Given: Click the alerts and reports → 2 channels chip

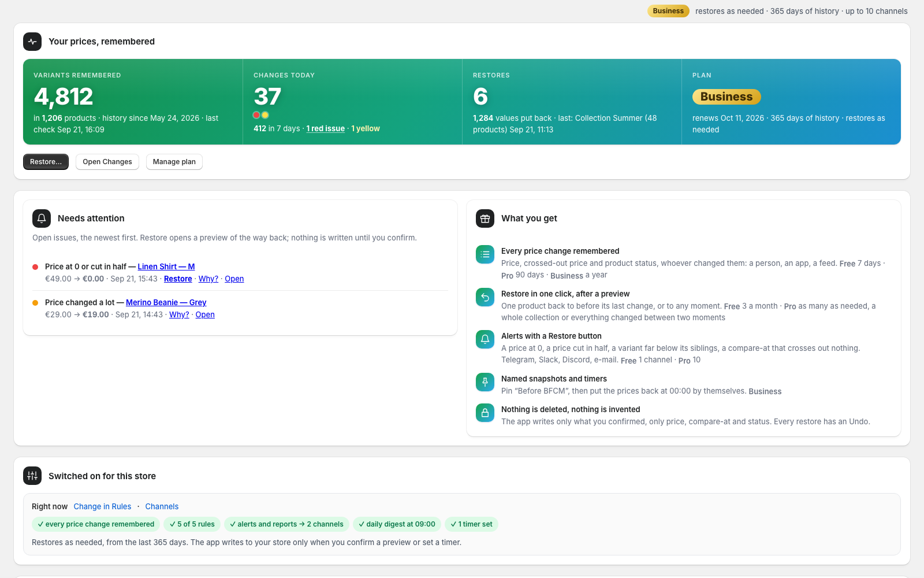Looking at the screenshot, I should (x=286, y=524).
